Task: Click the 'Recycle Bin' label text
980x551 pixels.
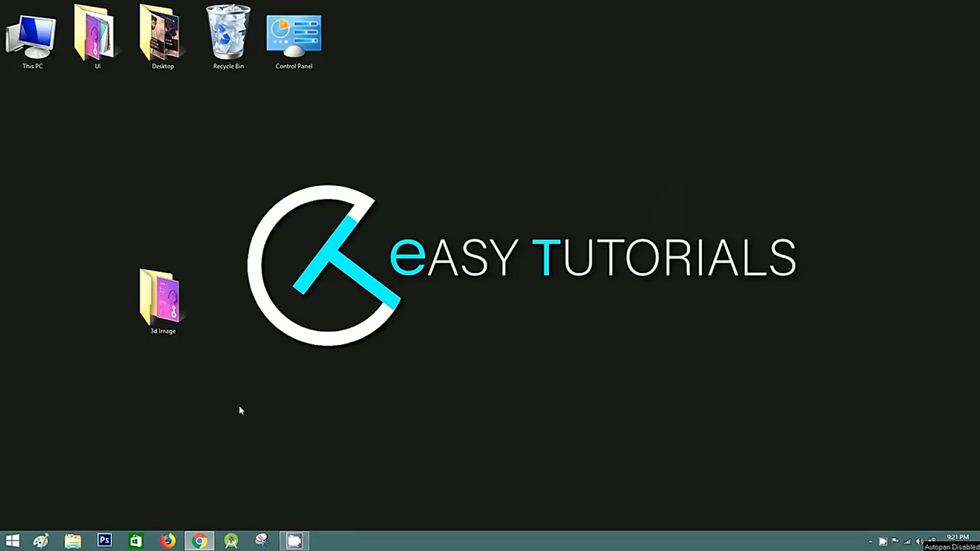Action: pyautogui.click(x=228, y=66)
